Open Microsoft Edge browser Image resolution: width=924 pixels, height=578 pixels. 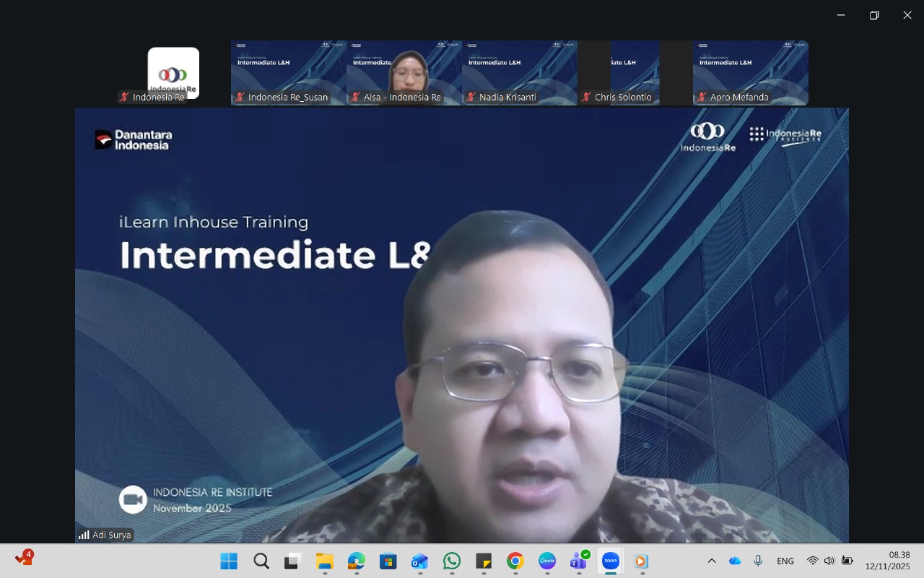pos(357,561)
